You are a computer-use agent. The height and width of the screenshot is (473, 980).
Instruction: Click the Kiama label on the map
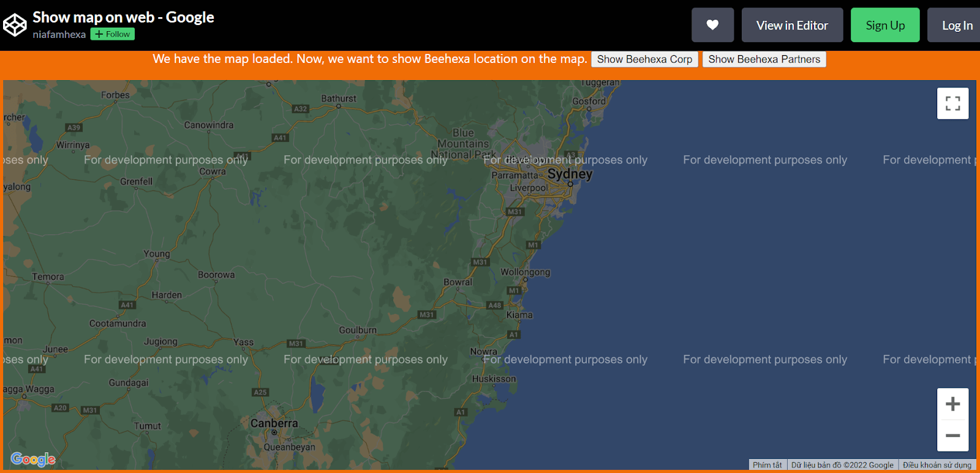coord(519,315)
